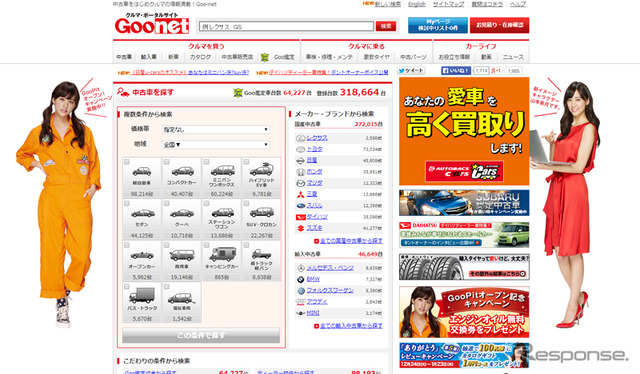Follow the ヘルプ link
Screen dimensions: 640x374
(518, 4)
